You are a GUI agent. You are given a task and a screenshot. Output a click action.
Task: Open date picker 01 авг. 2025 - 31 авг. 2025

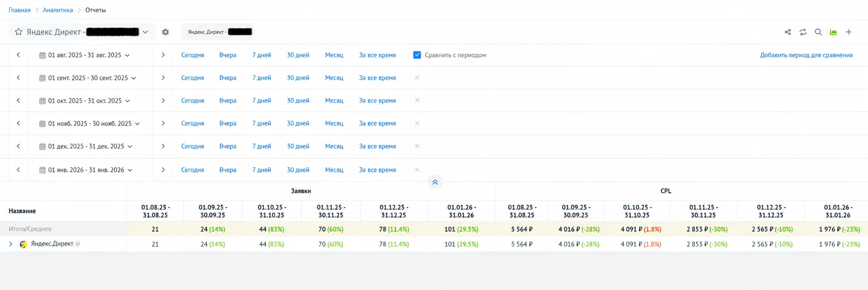(85, 55)
